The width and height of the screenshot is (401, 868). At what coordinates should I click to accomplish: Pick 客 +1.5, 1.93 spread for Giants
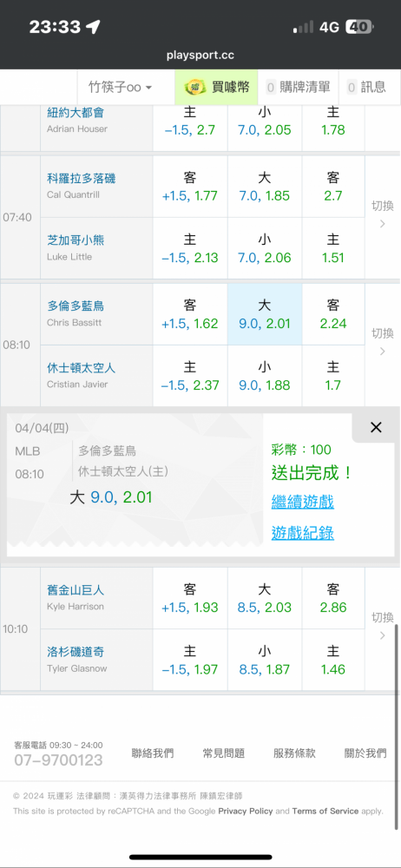pos(190,598)
